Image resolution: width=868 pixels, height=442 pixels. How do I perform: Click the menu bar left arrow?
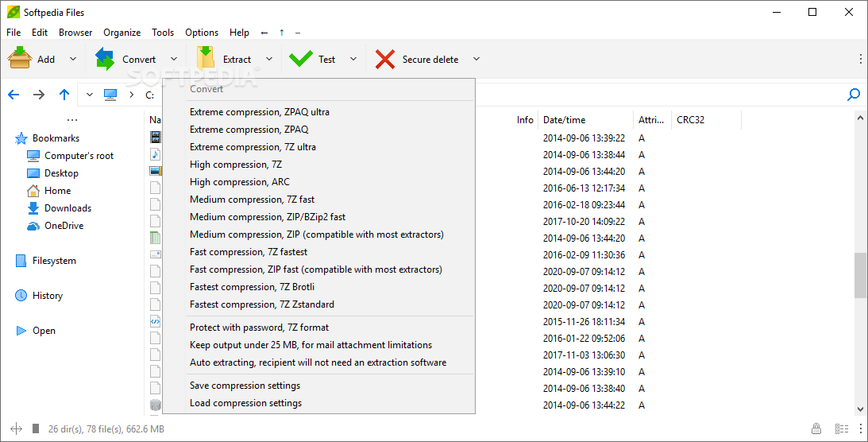[264, 33]
